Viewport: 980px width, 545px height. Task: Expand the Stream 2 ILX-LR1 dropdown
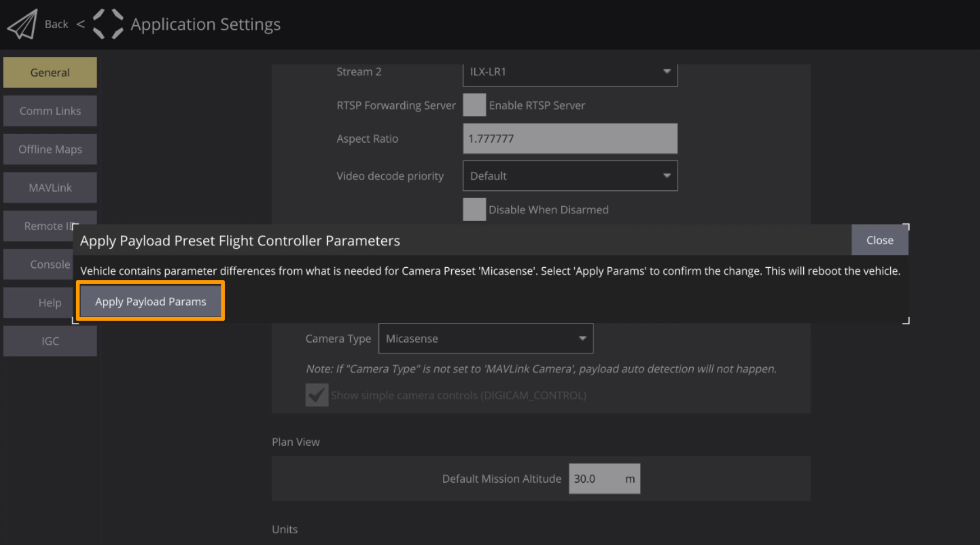(x=570, y=72)
